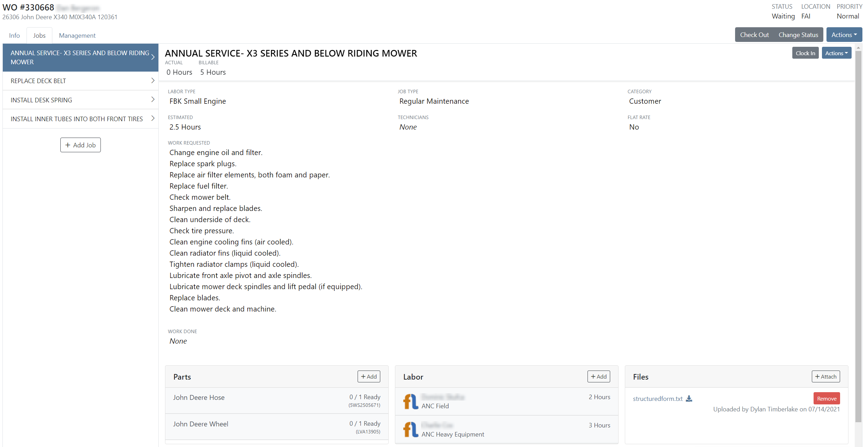Click the Customer category value
The height and width of the screenshot is (447, 868).
click(x=645, y=101)
